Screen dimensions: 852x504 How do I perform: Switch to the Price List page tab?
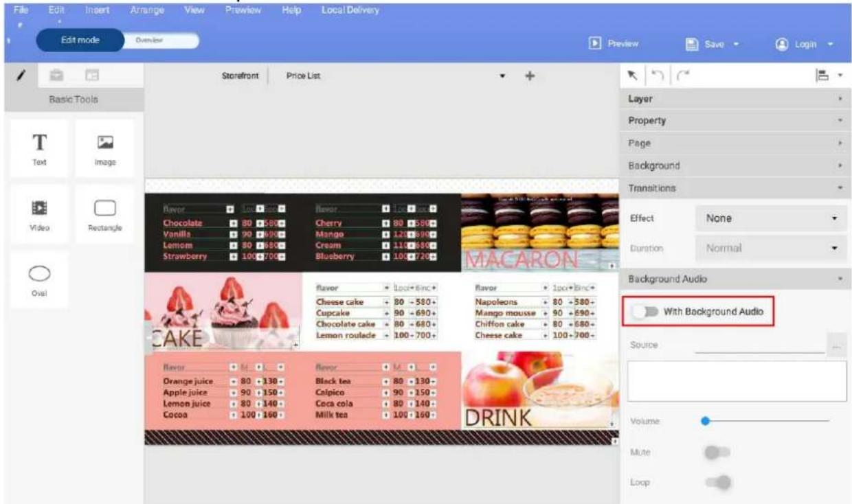(303, 76)
